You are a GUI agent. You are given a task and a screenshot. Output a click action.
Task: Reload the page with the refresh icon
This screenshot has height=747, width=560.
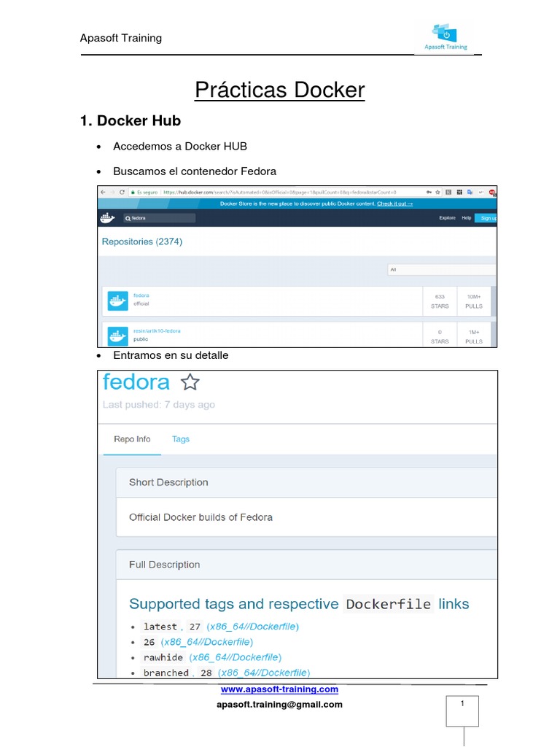pyautogui.click(x=122, y=192)
